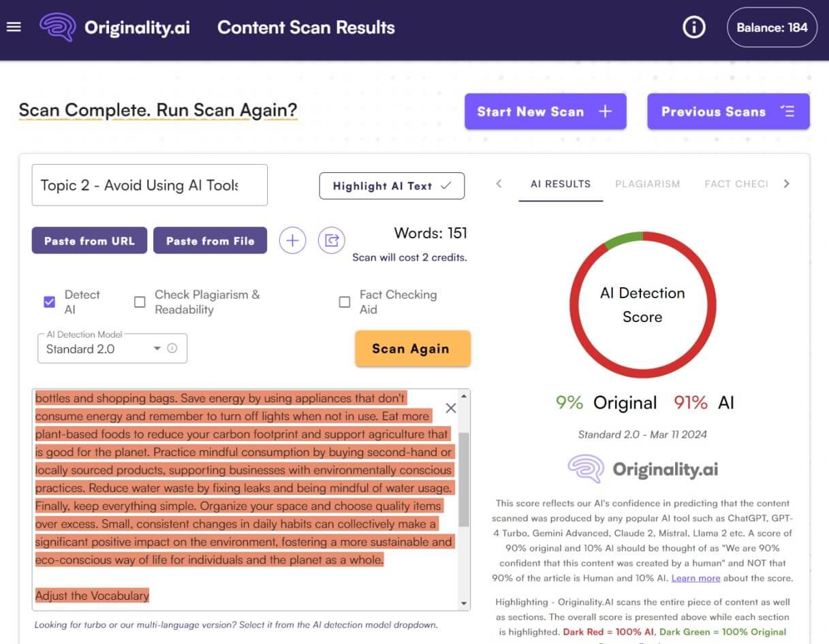The image size is (829, 644).
Task: Enable the Fact Checking Aid checkbox
Action: click(x=345, y=302)
